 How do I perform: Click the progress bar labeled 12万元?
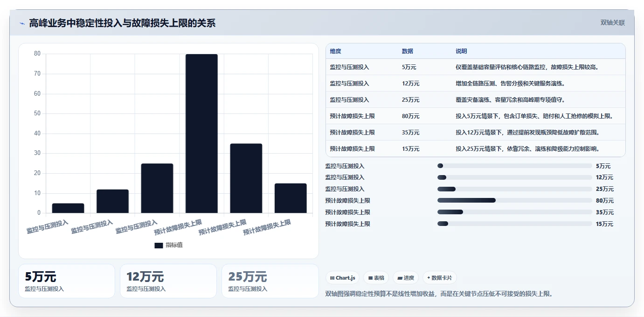pyautogui.click(x=515, y=177)
